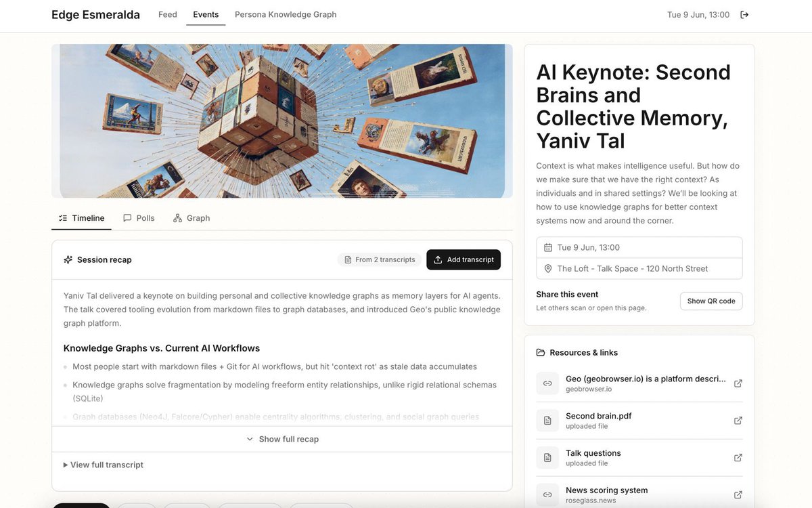
Task: Click the From 2 transcripts badge
Action: pos(380,259)
